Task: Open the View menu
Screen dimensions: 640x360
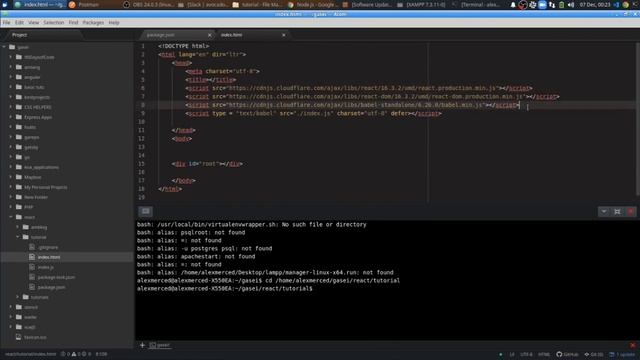Action: [x=33, y=22]
